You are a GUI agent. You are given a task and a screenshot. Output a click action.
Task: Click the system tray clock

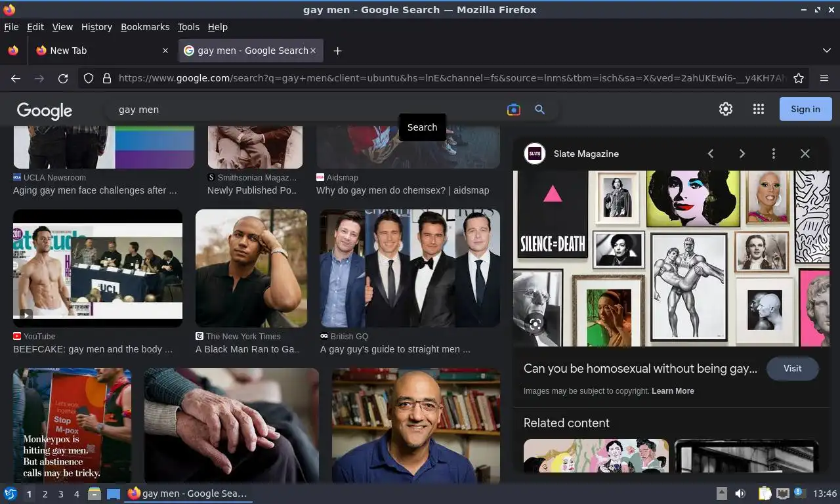[x=824, y=493]
